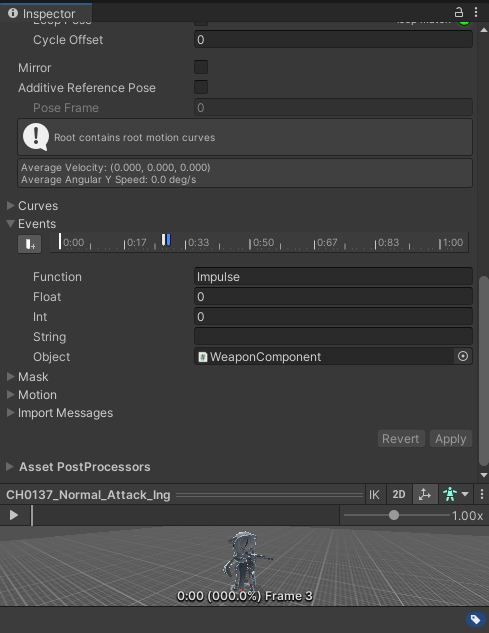Click the Apply button
489x633 pixels.
coord(451,439)
